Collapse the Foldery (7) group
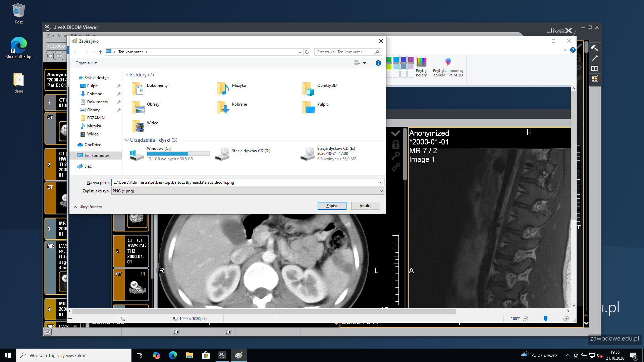Viewport: 644px width, 362px height. (x=127, y=75)
